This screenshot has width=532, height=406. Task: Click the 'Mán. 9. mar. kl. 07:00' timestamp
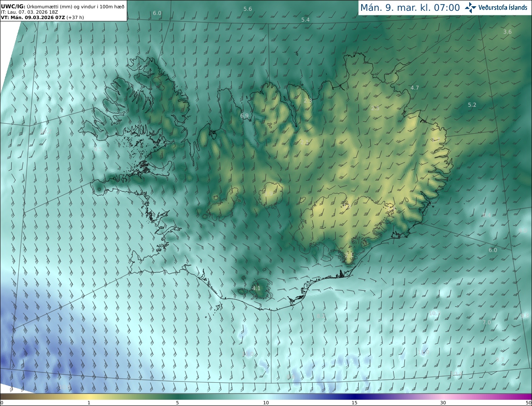[410, 7]
